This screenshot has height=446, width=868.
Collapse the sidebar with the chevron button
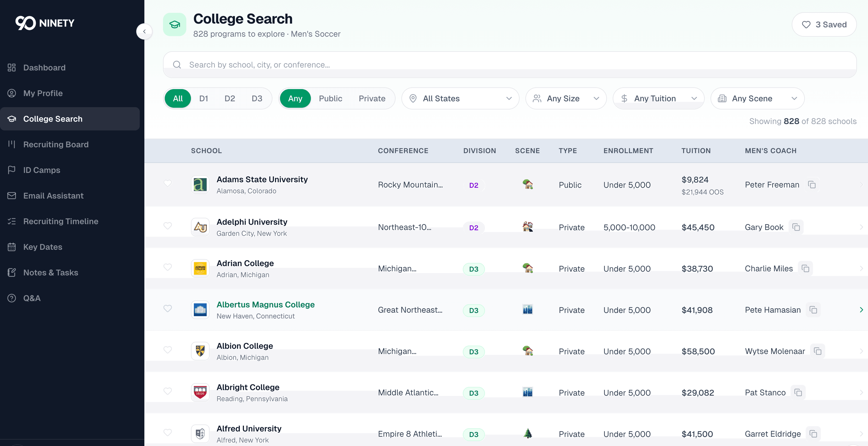coord(144,31)
